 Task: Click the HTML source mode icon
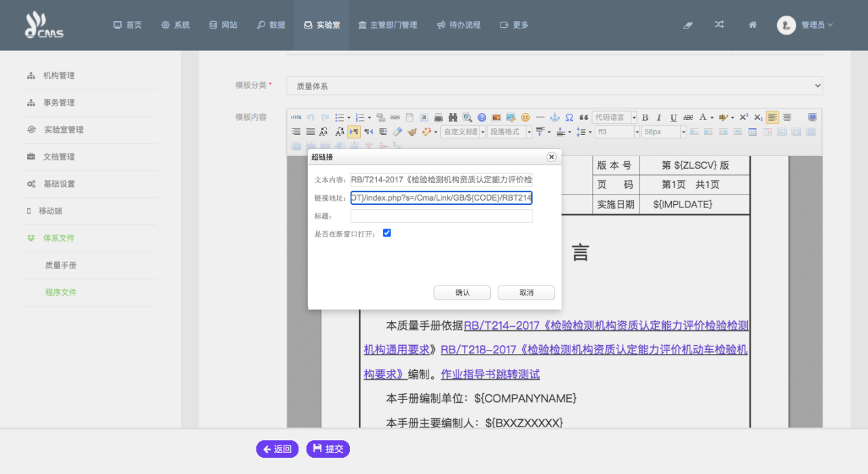296,117
